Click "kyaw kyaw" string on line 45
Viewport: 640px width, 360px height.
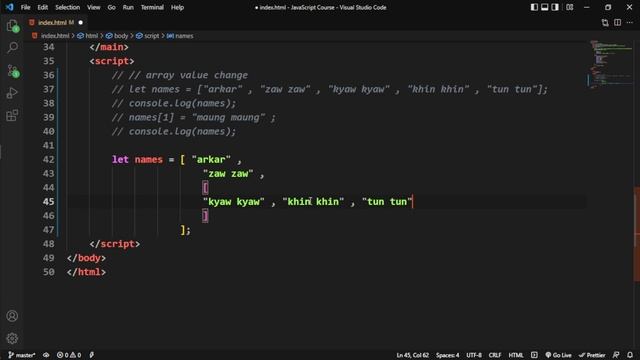point(234,202)
